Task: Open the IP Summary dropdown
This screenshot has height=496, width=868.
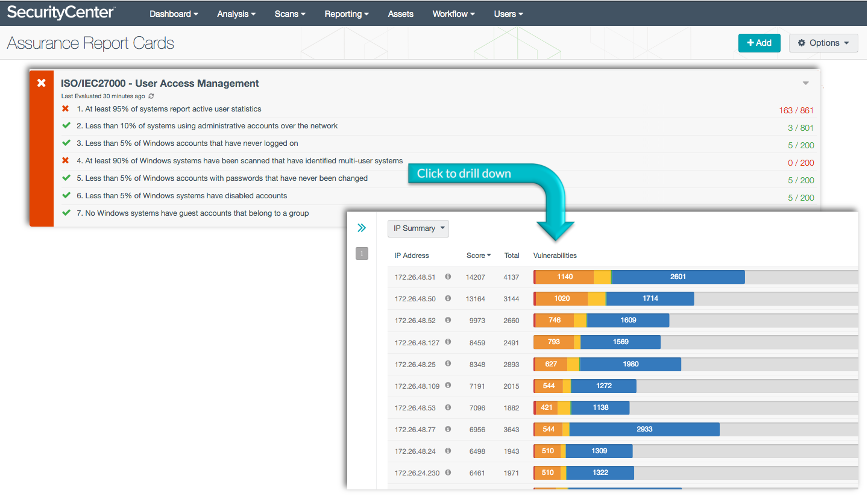Action: click(418, 228)
